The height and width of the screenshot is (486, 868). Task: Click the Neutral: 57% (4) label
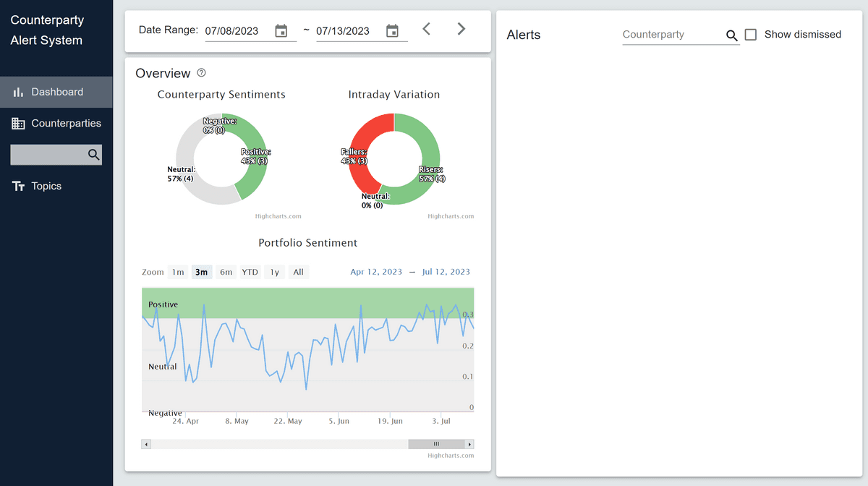click(x=182, y=174)
